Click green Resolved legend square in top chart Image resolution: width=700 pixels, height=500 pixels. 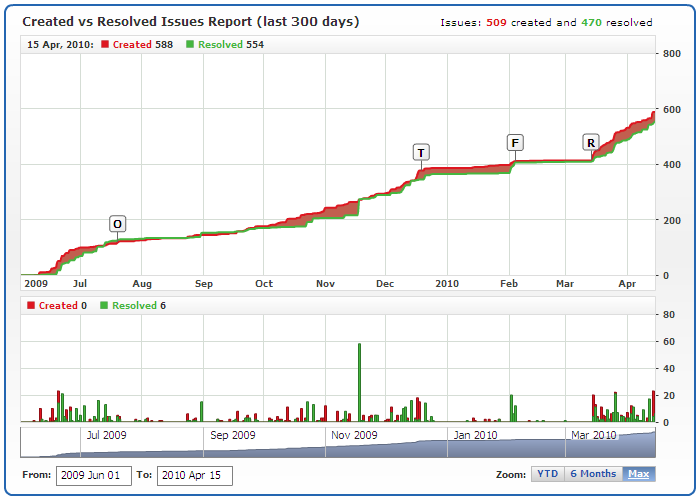[x=192, y=45]
